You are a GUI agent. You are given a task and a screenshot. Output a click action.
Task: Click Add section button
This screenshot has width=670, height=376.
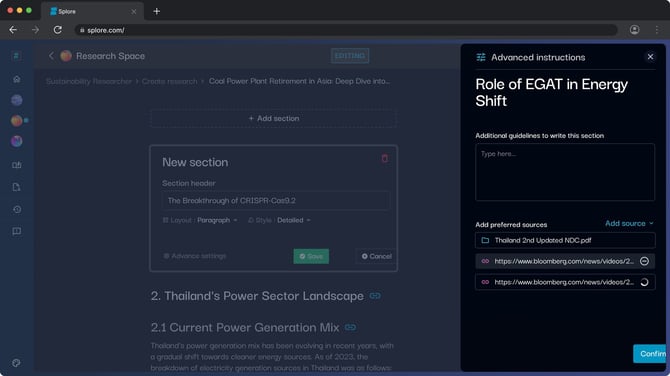coord(273,118)
